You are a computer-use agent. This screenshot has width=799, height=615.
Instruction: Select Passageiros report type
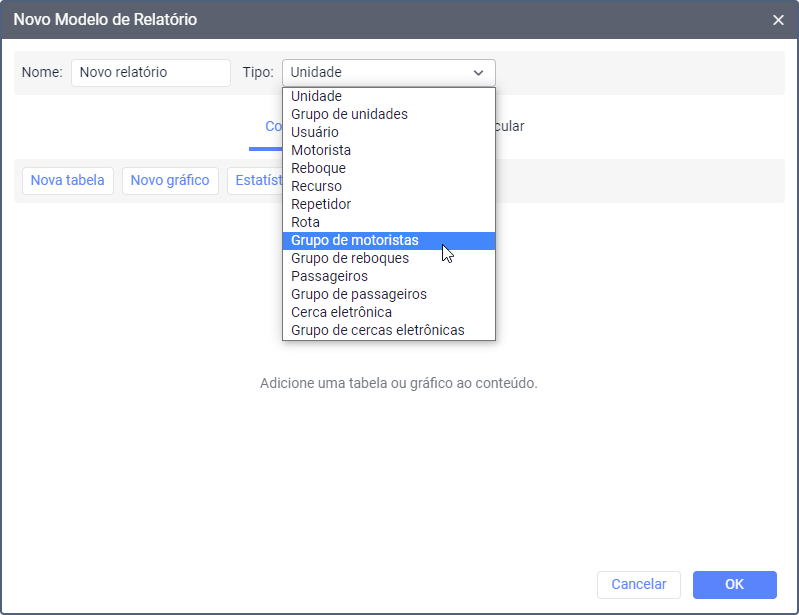coord(329,276)
